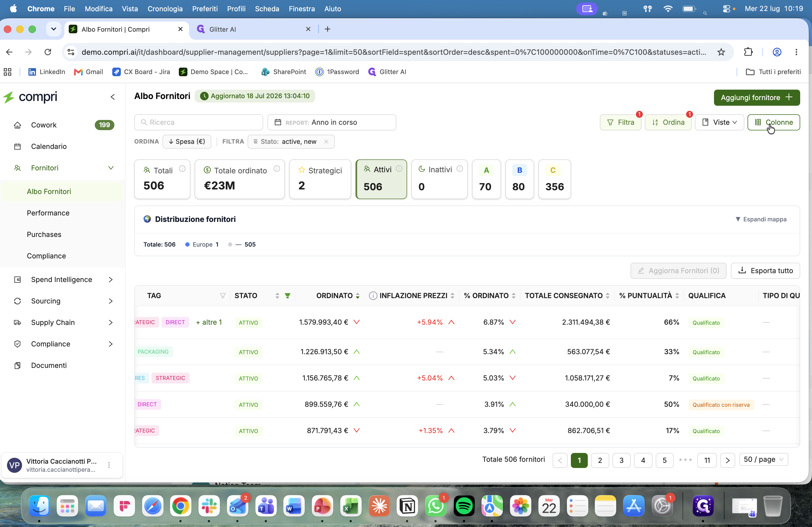Select the class A suppliers card
Screen dimensions: 812x527
[x=486, y=179]
